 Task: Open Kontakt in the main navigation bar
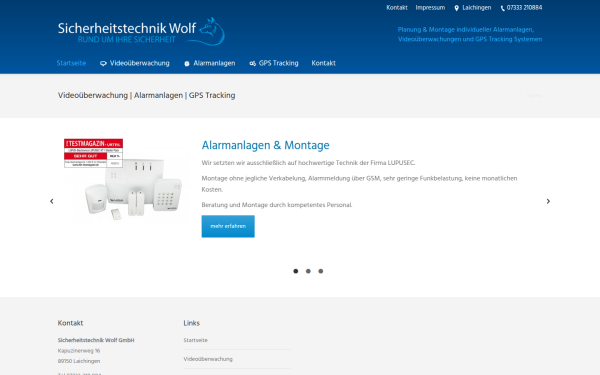coord(323,63)
